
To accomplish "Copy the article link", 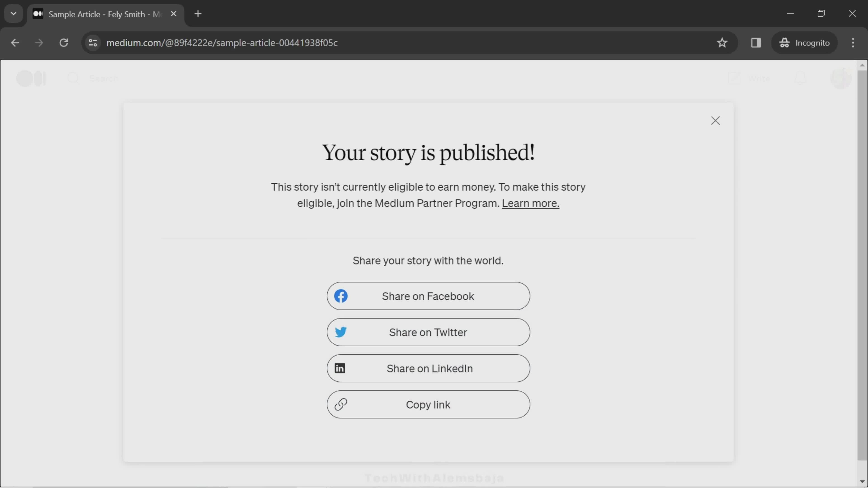I will tap(428, 405).
